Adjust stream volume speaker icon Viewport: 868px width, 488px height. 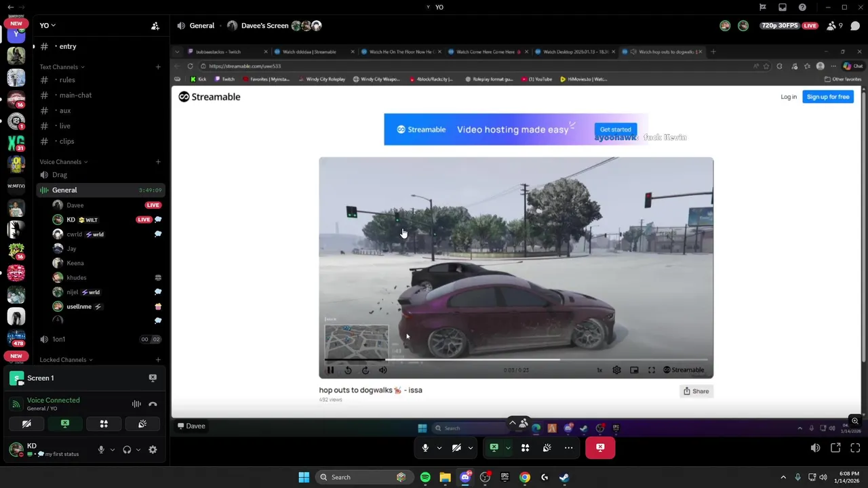(x=815, y=448)
